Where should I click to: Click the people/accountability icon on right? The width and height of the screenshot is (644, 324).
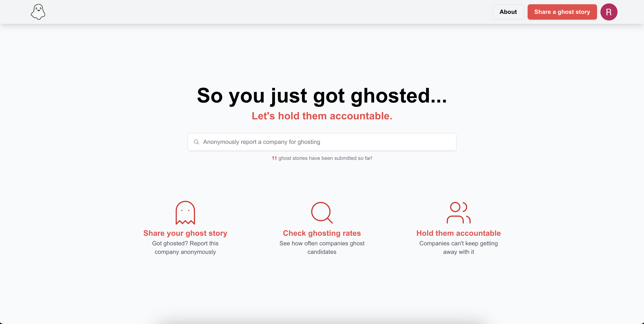tap(459, 213)
